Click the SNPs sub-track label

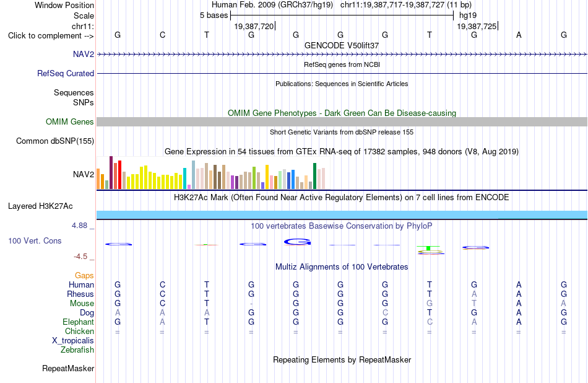click(84, 102)
